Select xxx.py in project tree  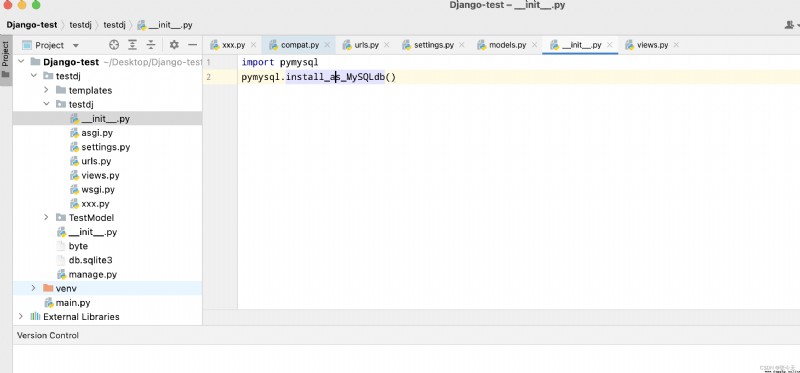tap(95, 204)
